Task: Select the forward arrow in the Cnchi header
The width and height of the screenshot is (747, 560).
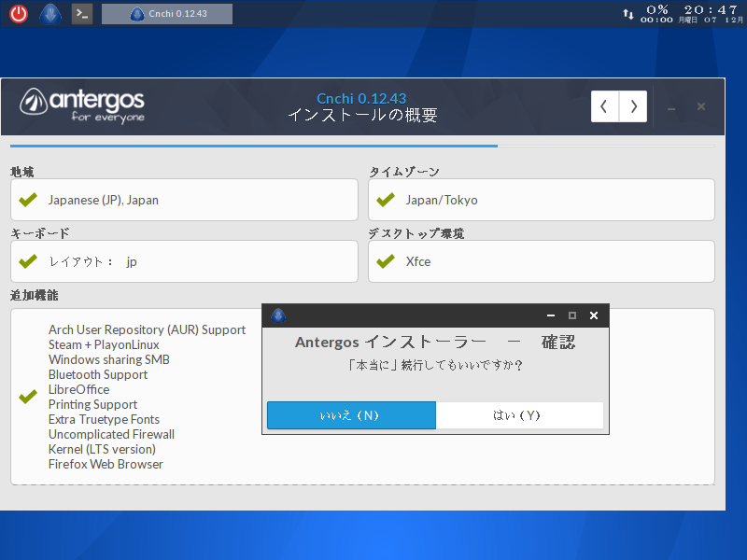Action: tap(632, 106)
